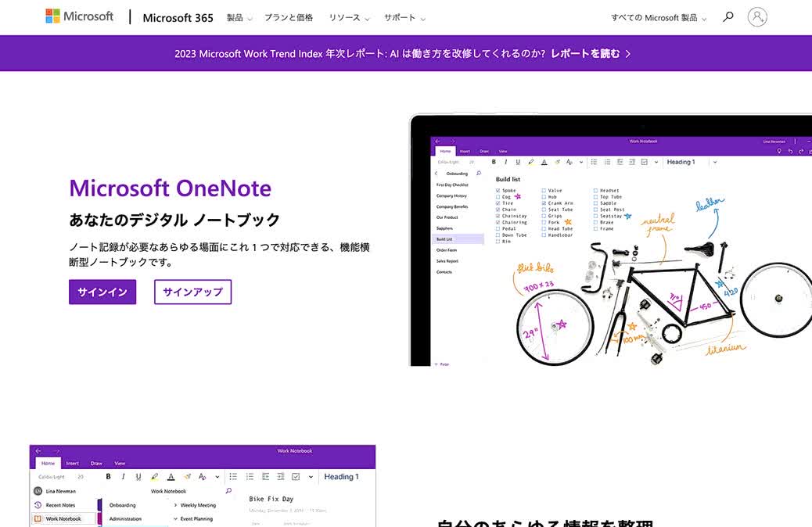This screenshot has width=812, height=527.
Task: Toggle the Saddle checkbox in Build list
Action: point(595,203)
